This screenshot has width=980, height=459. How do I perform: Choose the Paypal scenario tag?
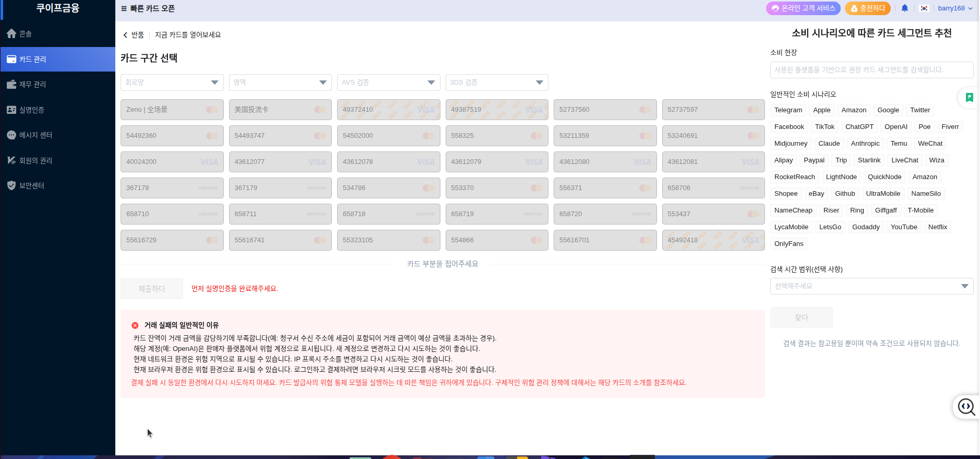[x=814, y=160]
